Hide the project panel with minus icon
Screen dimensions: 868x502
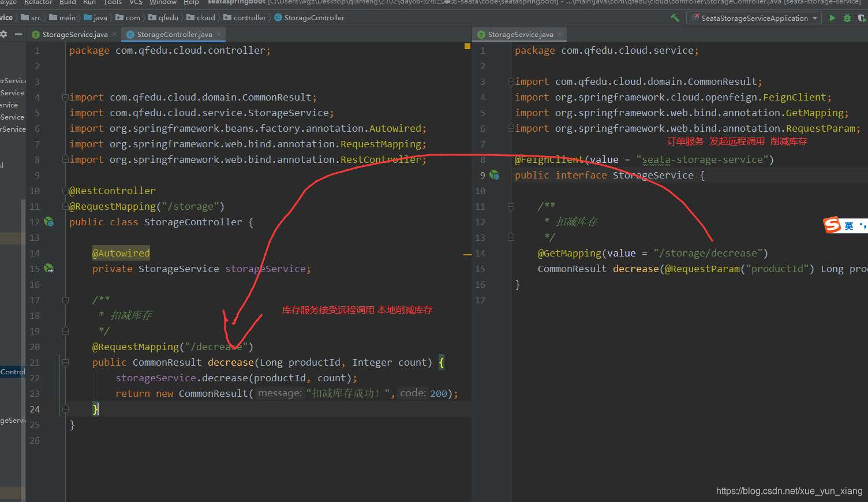coord(18,34)
